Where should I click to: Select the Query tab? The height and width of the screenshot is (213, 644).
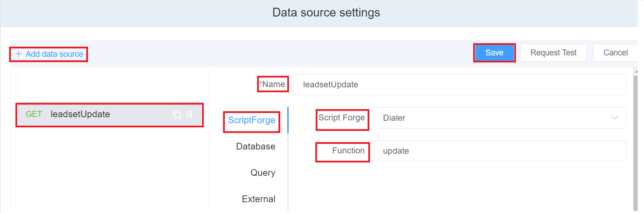point(263,173)
